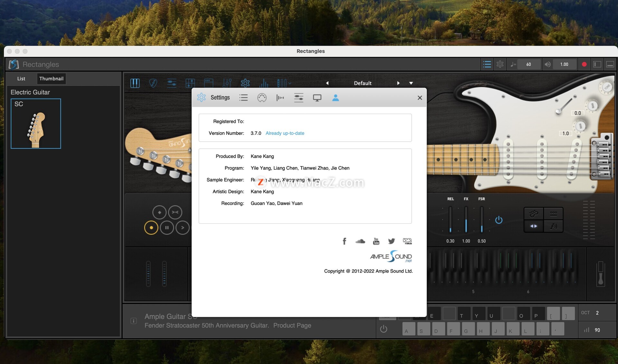Click the Already up-to-date link
This screenshot has width=618, height=364.
click(285, 133)
